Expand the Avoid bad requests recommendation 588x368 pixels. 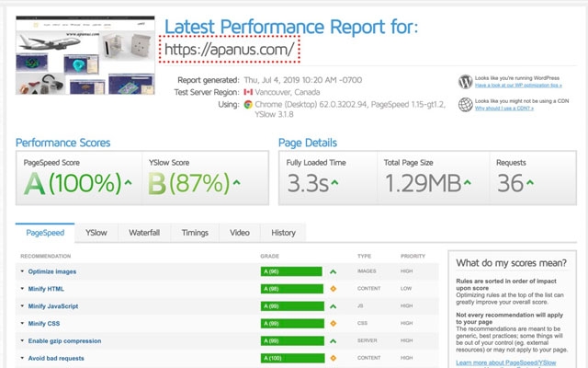coord(22,358)
